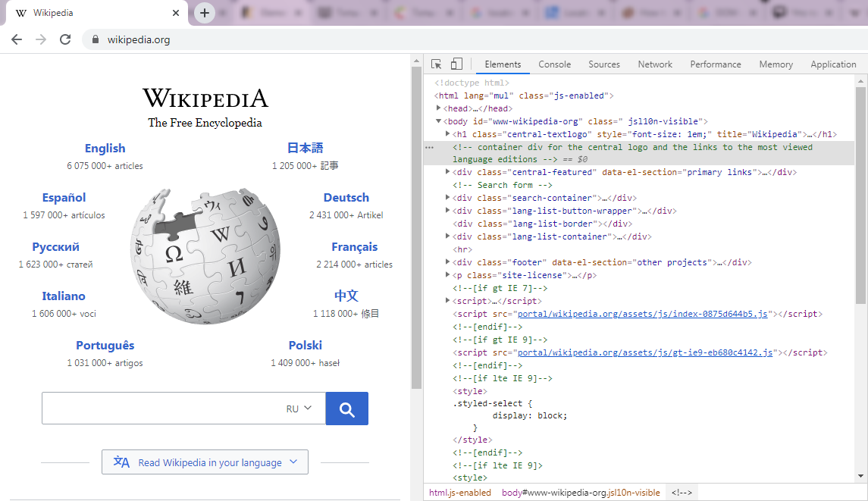The image size is (868, 501).
Task: Collapse the body element node
Action: (x=438, y=121)
